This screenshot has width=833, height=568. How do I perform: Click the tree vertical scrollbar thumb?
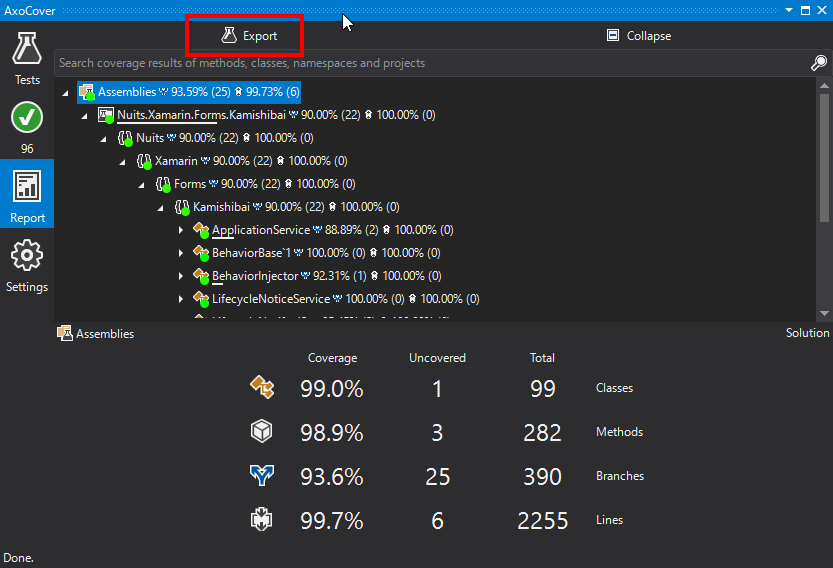point(824,158)
